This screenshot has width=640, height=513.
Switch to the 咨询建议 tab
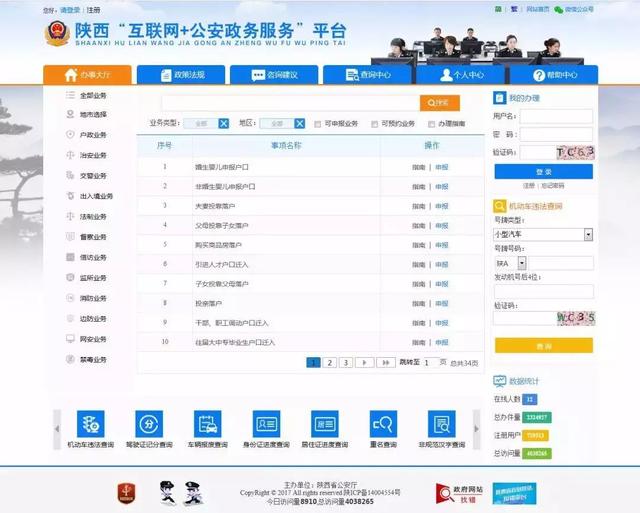[274, 75]
